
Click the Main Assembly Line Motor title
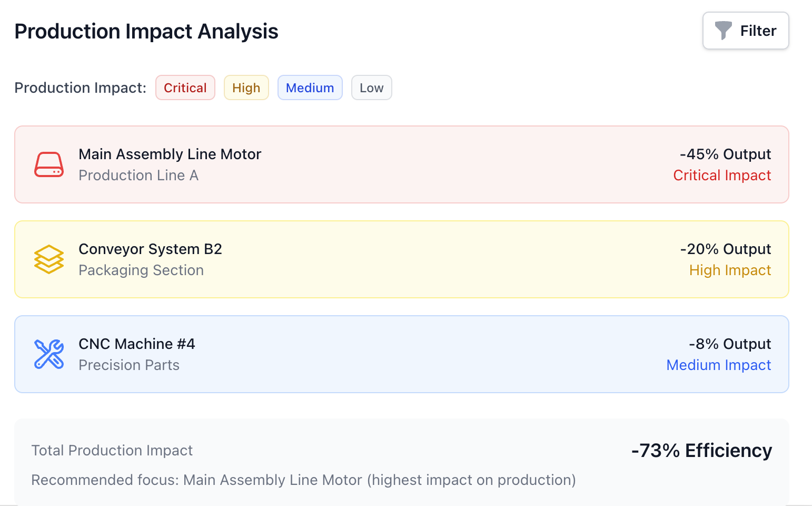pos(170,154)
